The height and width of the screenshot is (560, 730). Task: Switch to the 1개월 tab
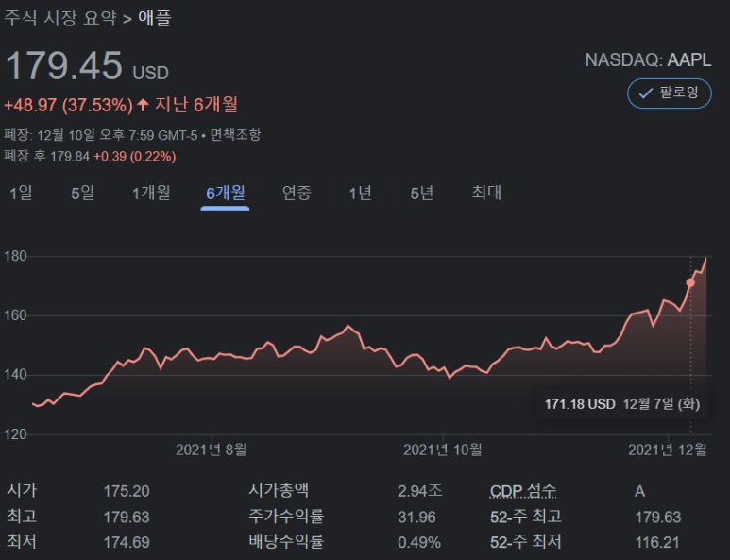[x=151, y=193]
